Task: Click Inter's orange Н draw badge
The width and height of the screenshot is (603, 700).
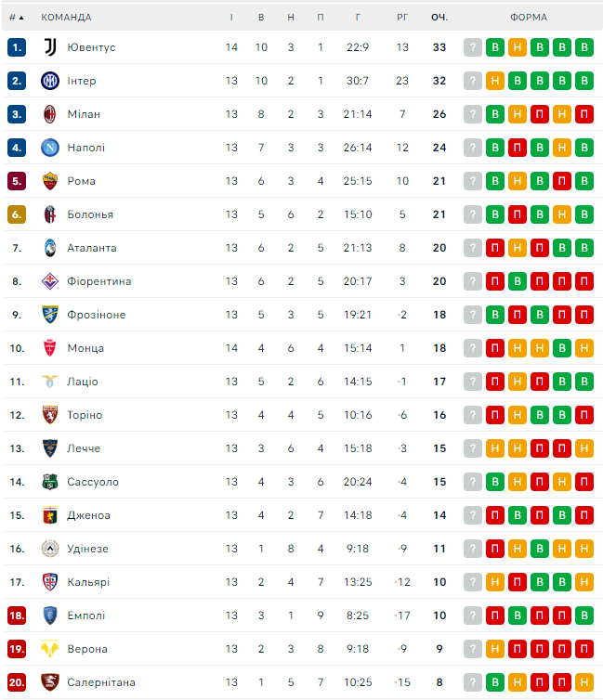Action: tap(495, 81)
